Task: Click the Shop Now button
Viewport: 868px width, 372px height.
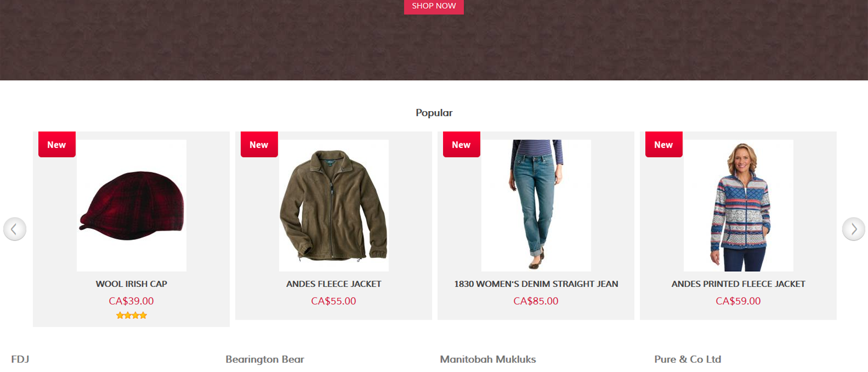Action: pos(434,6)
